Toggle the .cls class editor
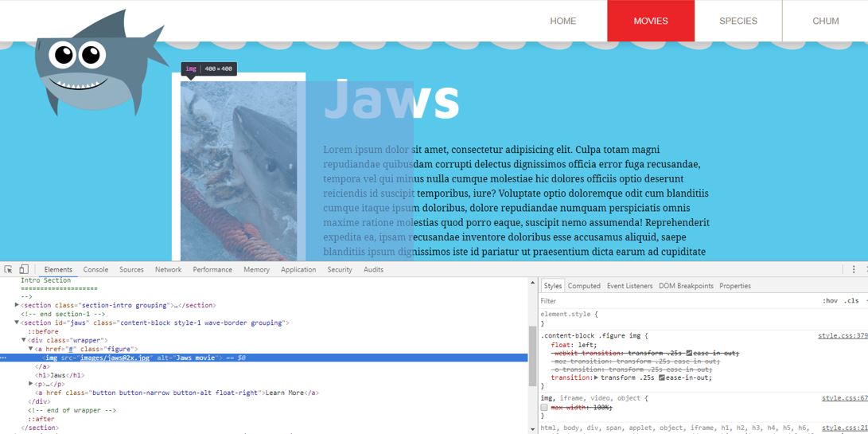 [x=851, y=301]
